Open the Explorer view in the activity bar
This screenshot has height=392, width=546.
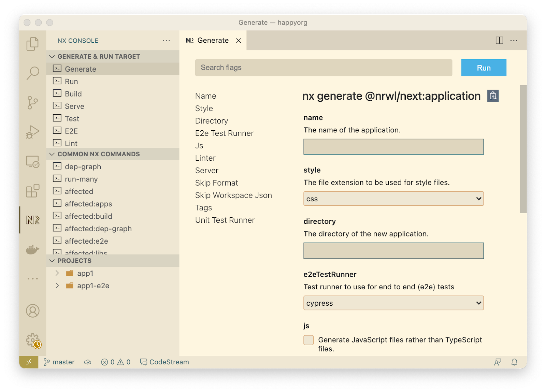[x=32, y=44]
